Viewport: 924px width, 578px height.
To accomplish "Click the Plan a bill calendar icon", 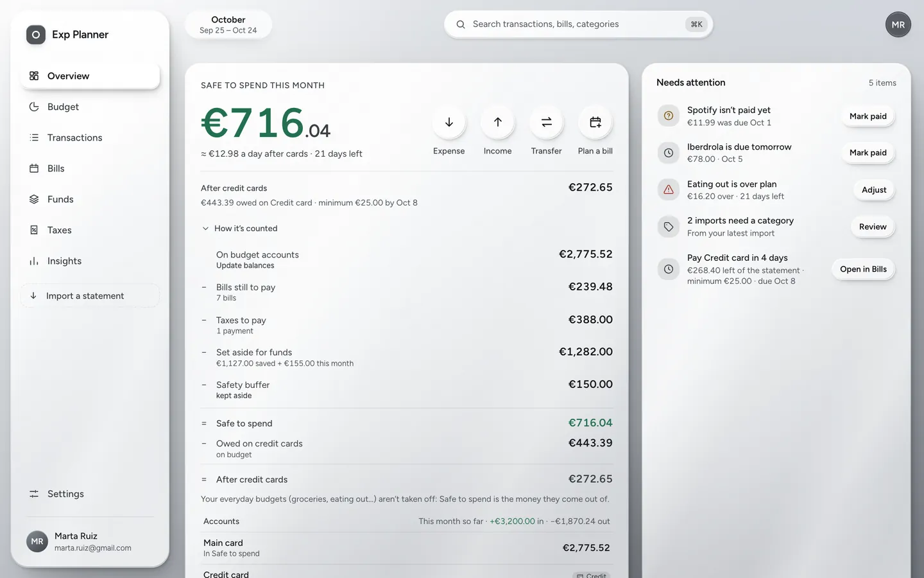I will (x=595, y=122).
